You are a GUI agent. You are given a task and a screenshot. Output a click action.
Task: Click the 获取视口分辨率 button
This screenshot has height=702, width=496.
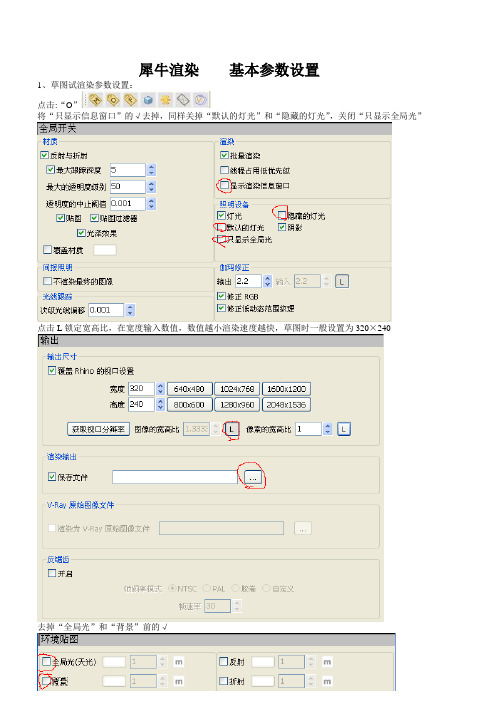pyautogui.click(x=98, y=429)
